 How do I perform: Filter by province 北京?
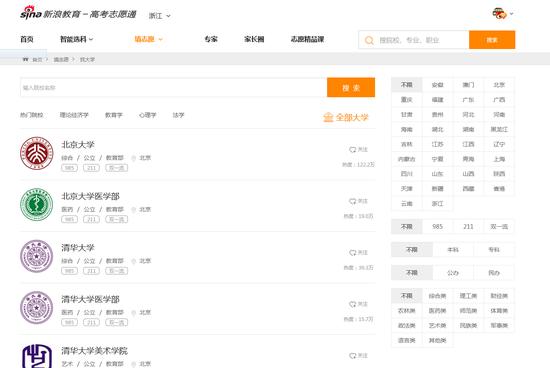pos(499,85)
